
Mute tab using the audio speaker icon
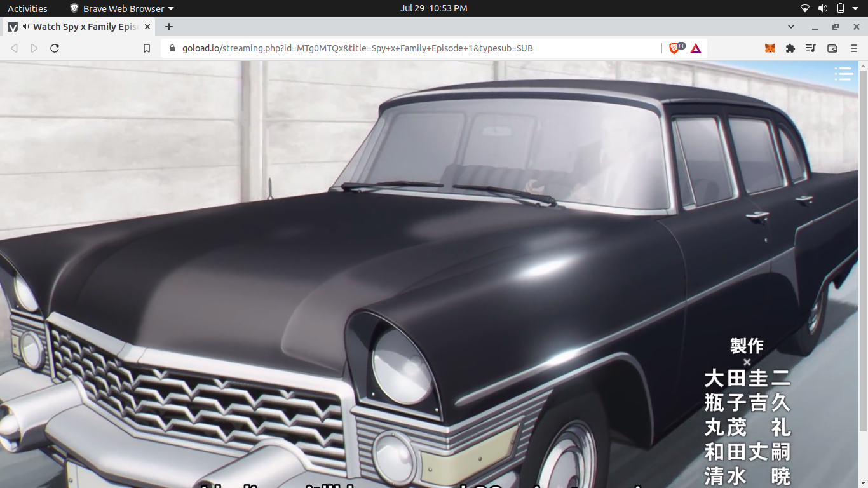[x=26, y=27]
